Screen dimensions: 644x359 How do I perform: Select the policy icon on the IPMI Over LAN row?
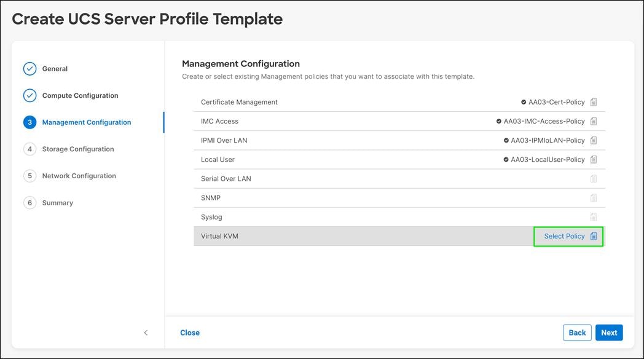[x=594, y=140]
